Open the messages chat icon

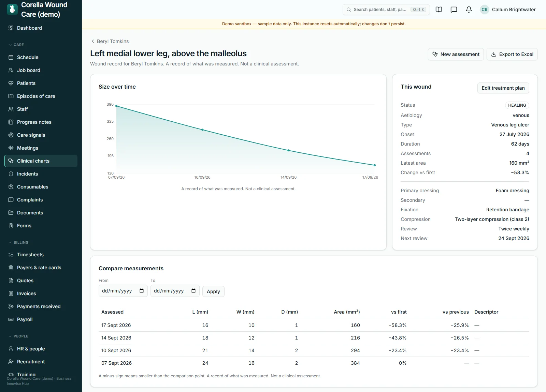[x=454, y=10]
